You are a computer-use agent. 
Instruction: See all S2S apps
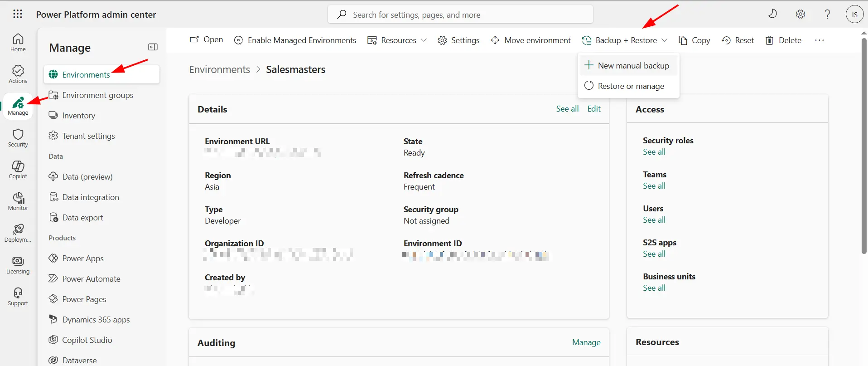(654, 254)
